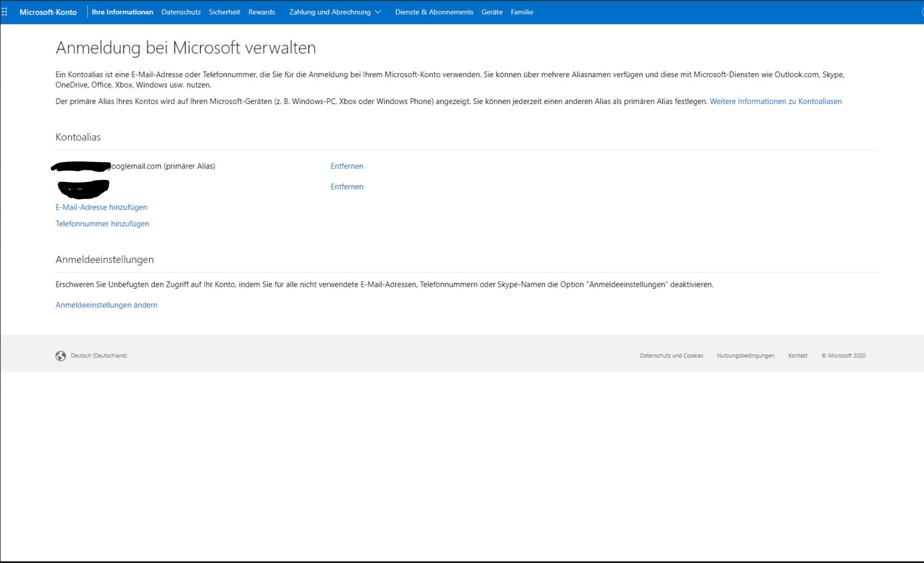This screenshot has height=563, width=924.
Task: Change language via Deutsch (Deutschland)
Action: click(99, 356)
